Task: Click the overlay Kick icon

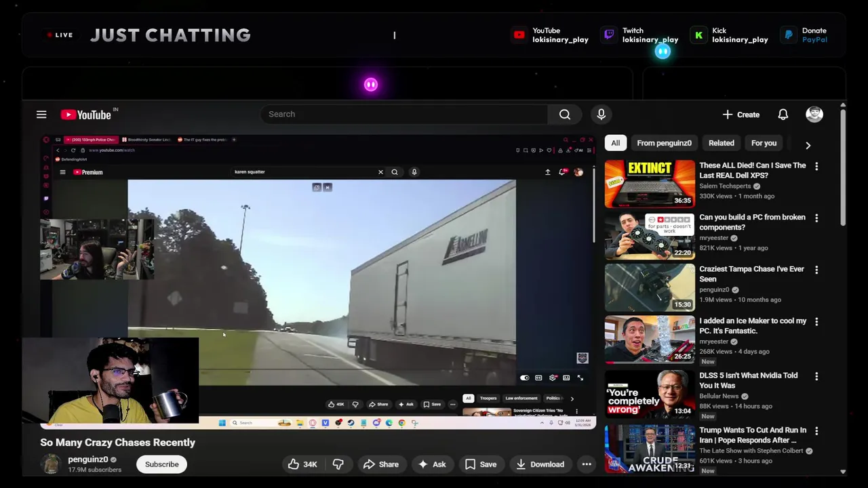Action: 698,35
